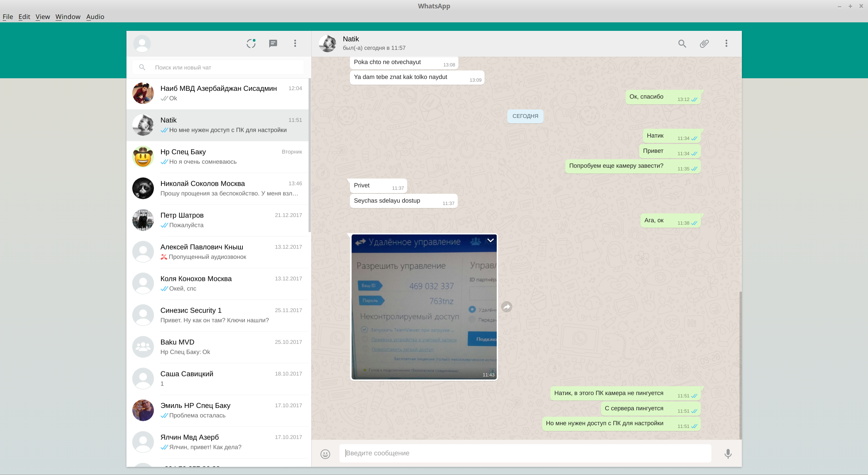The height and width of the screenshot is (475, 868).
Task: Open the Edit menu
Action: coord(24,17)
